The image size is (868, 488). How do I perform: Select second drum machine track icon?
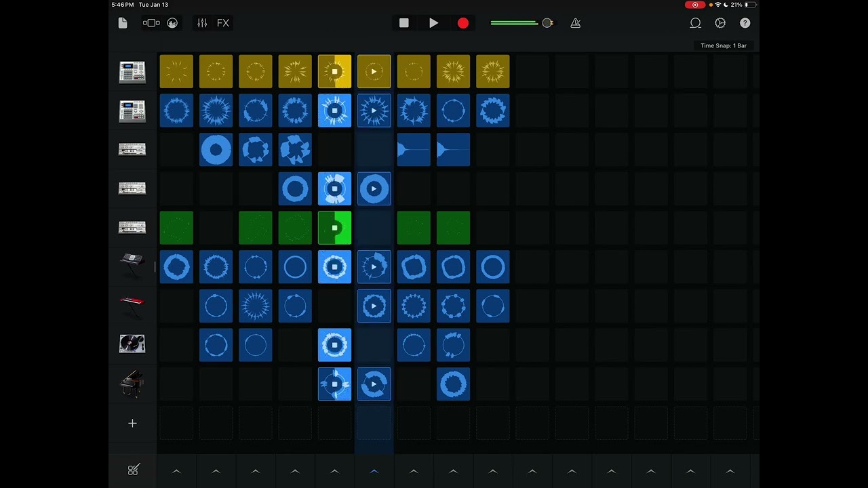[132, 111]
